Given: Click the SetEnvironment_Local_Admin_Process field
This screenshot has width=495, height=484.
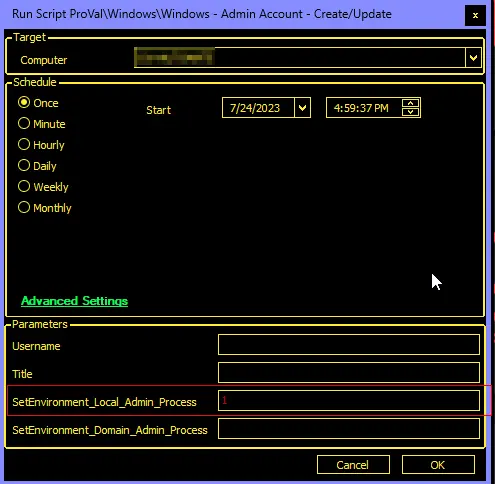Looking at the screenshot, I should click(x=349, y=401).
